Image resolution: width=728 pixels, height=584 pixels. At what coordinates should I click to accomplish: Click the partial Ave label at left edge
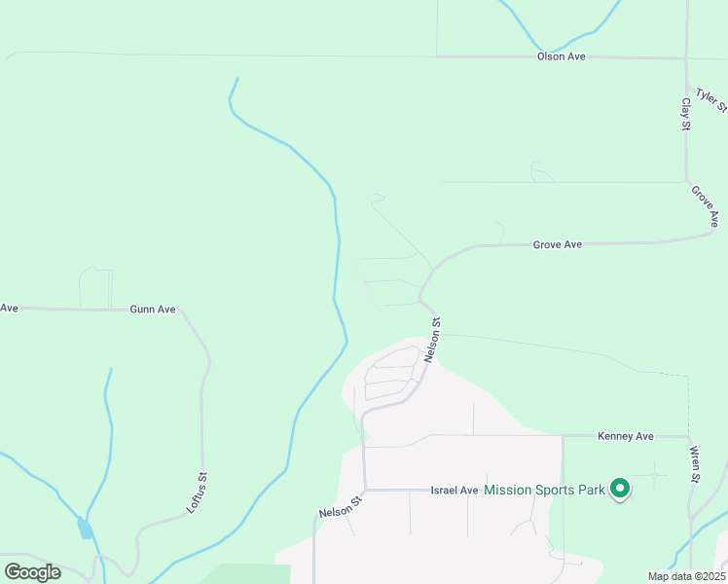(x=9, y=309)
